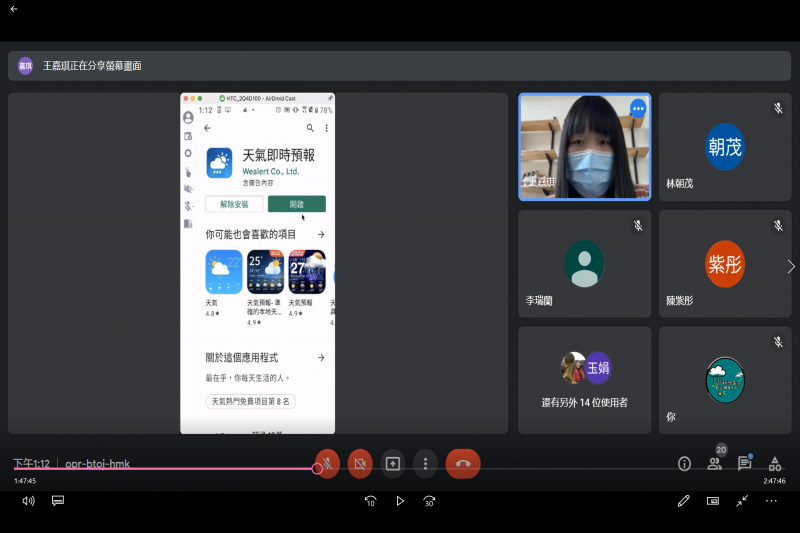The width and height of the screenshot is (800, 533).
Task: Click the back arrow at top left
Action: coord(14,9)
